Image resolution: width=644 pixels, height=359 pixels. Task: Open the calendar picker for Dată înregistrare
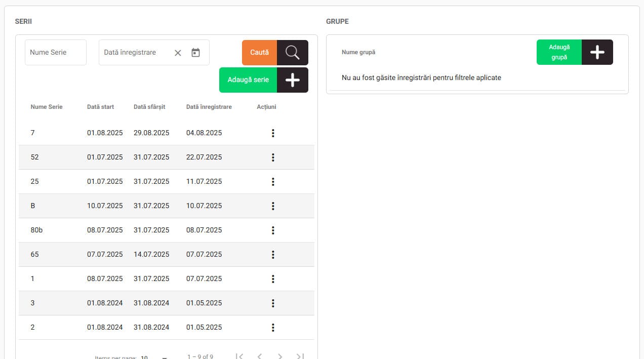[196, 53]
